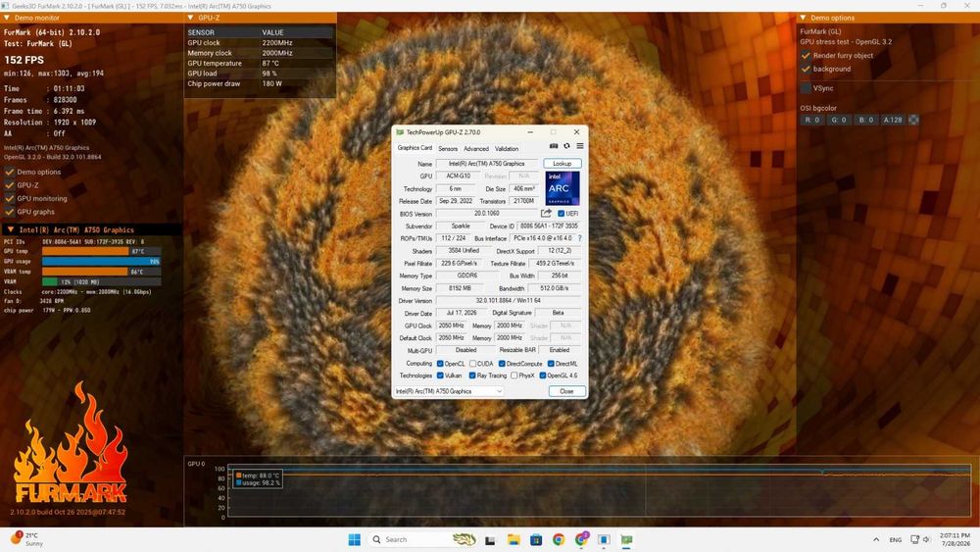Toggle the PhysX checkbox
Image resolution: width=980 pixels, height=552 pixels.
(514, 376)
